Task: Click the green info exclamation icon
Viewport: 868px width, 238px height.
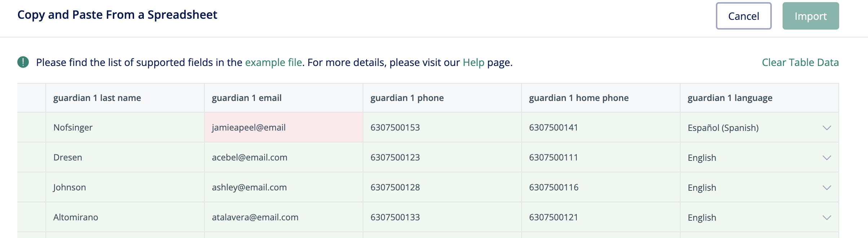Action: (23, 62)
